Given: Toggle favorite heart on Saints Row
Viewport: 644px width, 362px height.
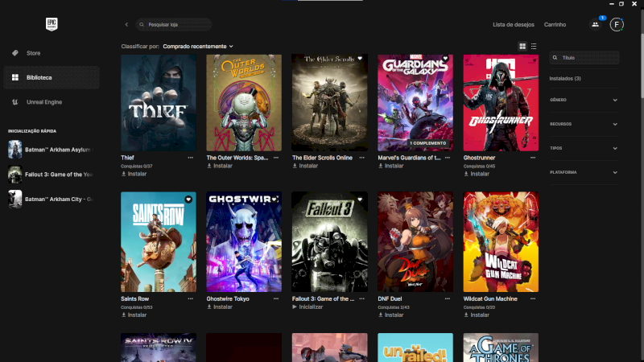Looking at the screenshot, I should [x=188, y=199].
